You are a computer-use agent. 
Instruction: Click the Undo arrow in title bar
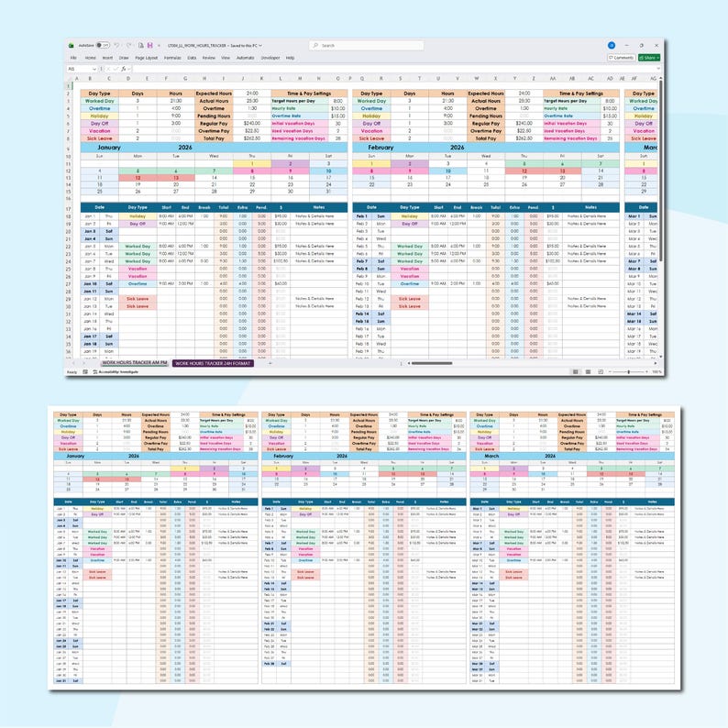coord(117,46)
